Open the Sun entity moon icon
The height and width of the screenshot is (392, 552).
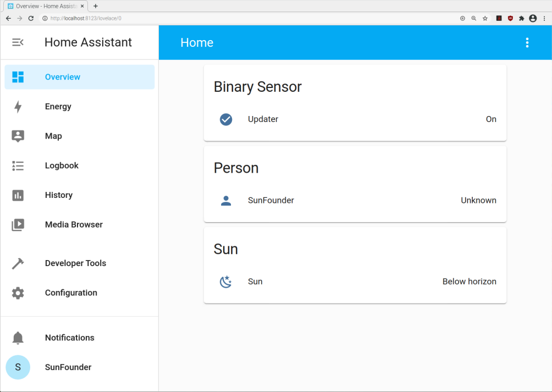pos(225,281)
